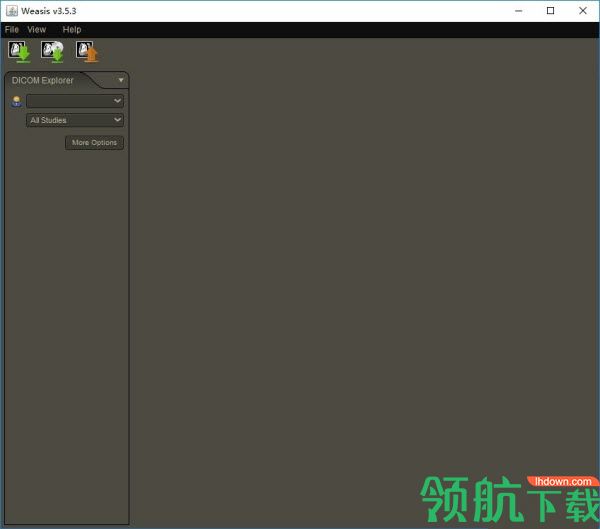Click the patient icon in DICOM Explorer

16,101
